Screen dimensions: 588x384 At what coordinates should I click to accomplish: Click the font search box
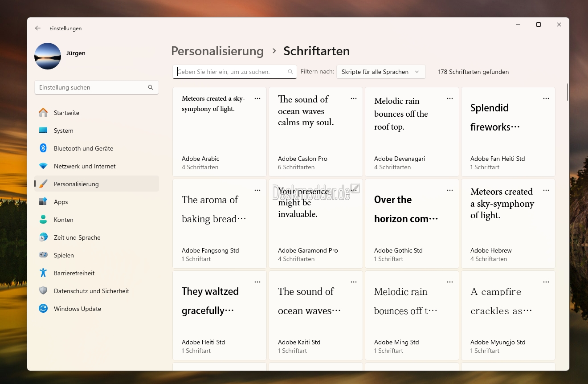click(x=235, y=72)
